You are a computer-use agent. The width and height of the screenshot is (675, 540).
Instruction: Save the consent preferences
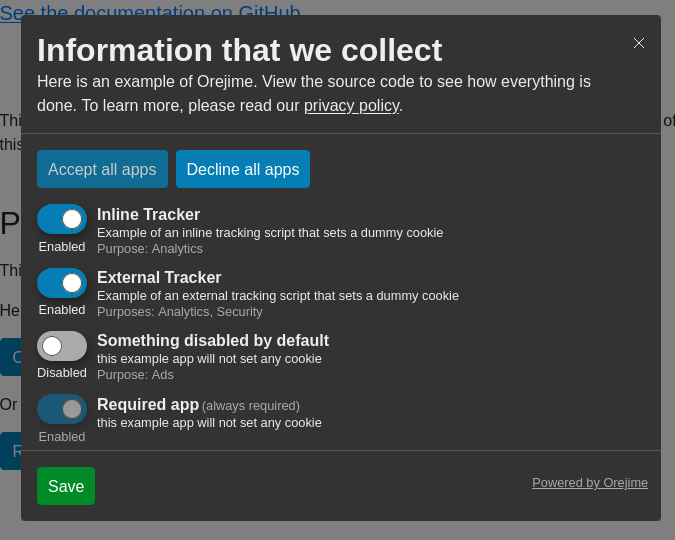[x=66, y=486]
